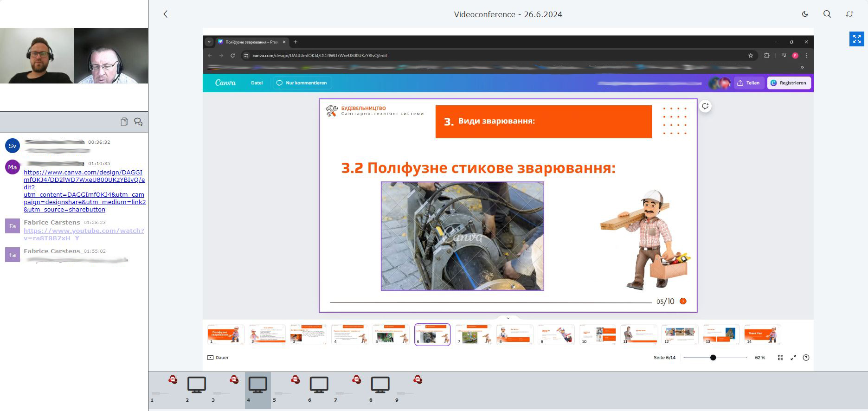Image resolution: width=868 pixels, height=411 pixels.
Task: Click the copy documents icon above chat
Action: (x=124, y=122)
